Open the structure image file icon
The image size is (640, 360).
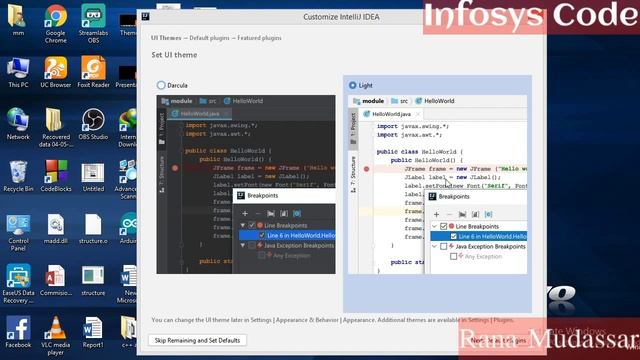93,280
